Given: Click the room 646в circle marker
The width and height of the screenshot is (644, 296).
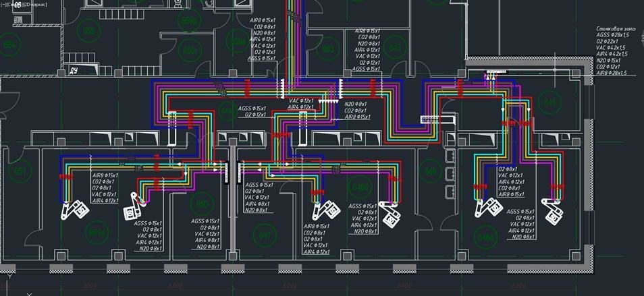Looking at the screenshot, I should (504, 237).
